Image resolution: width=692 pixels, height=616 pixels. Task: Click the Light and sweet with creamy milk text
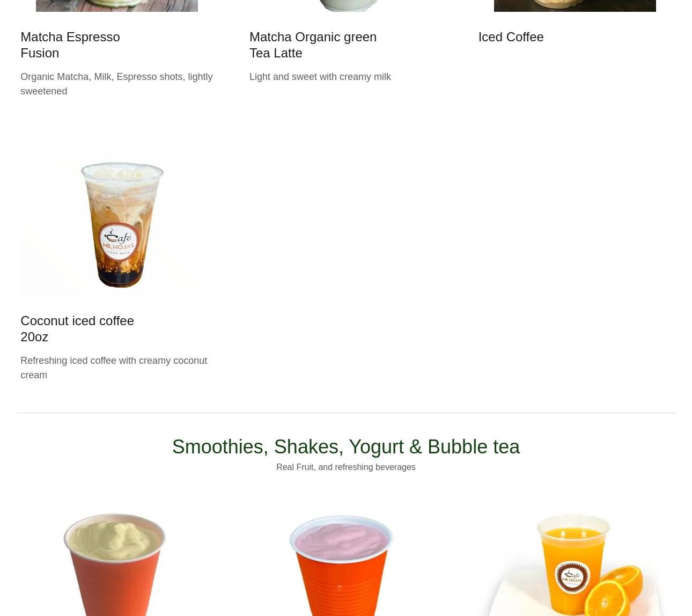click(320, 77)
